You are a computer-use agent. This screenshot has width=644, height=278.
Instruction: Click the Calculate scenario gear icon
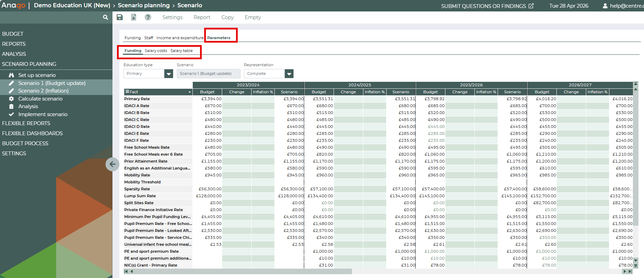[x=11, y=99]
